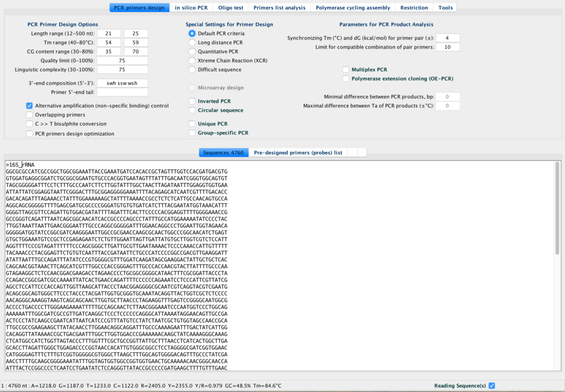Click the Quality limit input field

[x=122, y=61]
